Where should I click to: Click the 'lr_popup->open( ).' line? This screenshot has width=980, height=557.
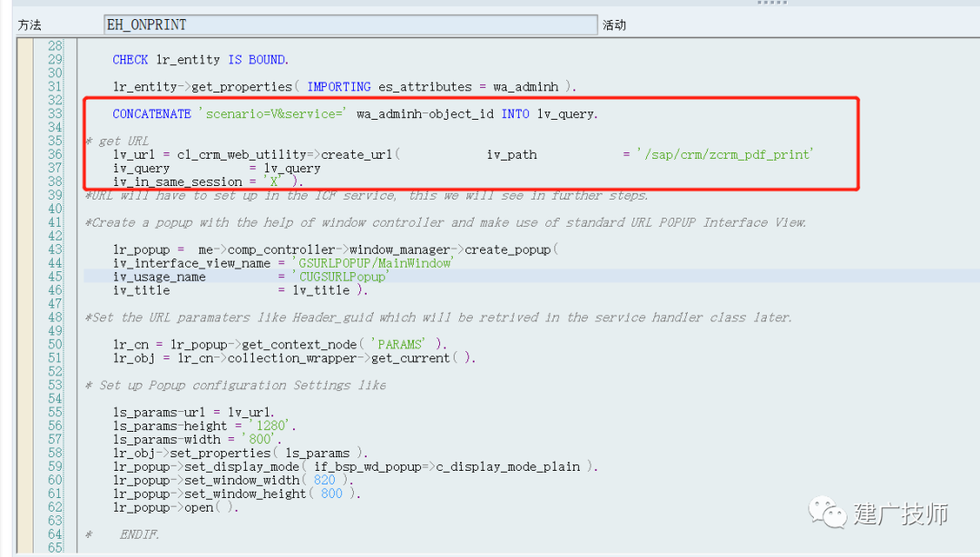coord(175,508)
